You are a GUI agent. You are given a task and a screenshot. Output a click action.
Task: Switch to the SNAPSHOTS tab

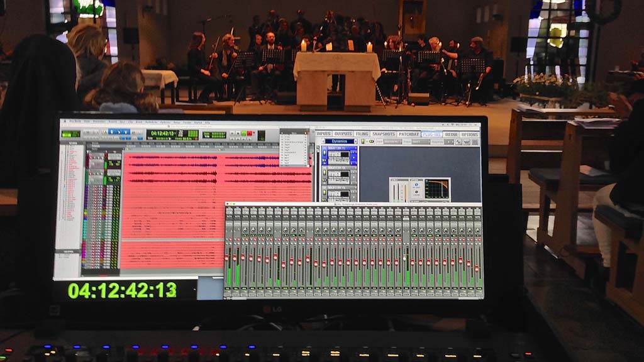click(x=384, y=134)
